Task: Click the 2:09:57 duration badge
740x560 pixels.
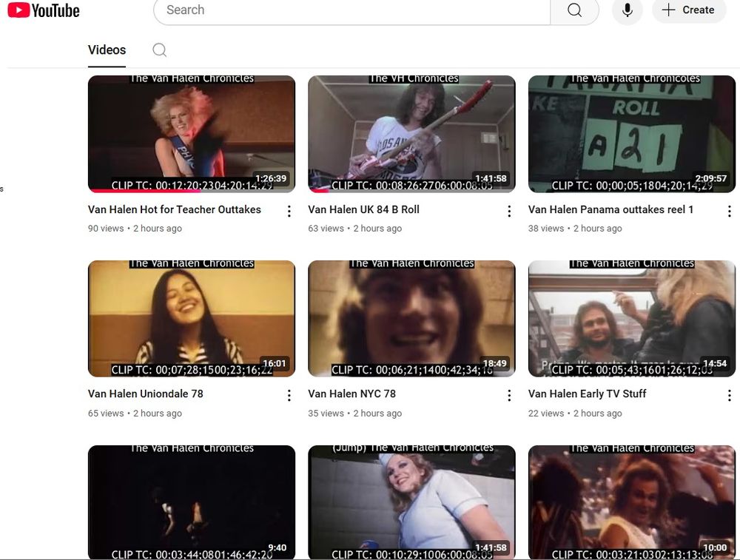Action: (x=710, y=178)
